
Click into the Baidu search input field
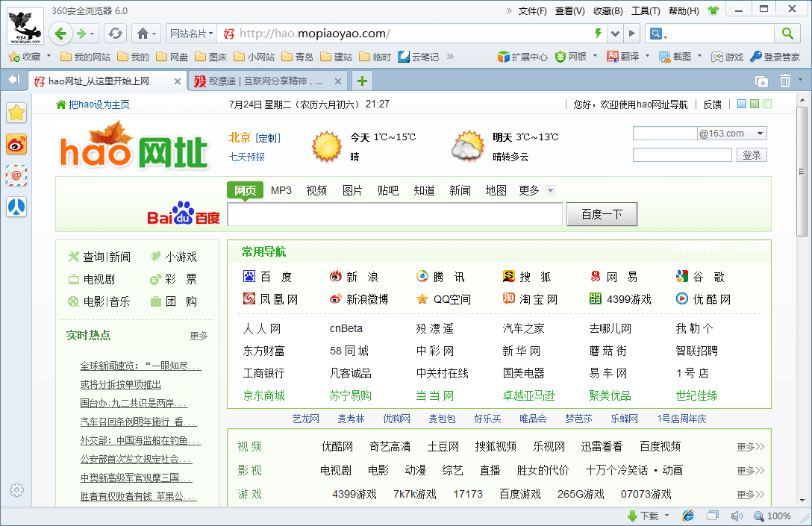point(394,215)
